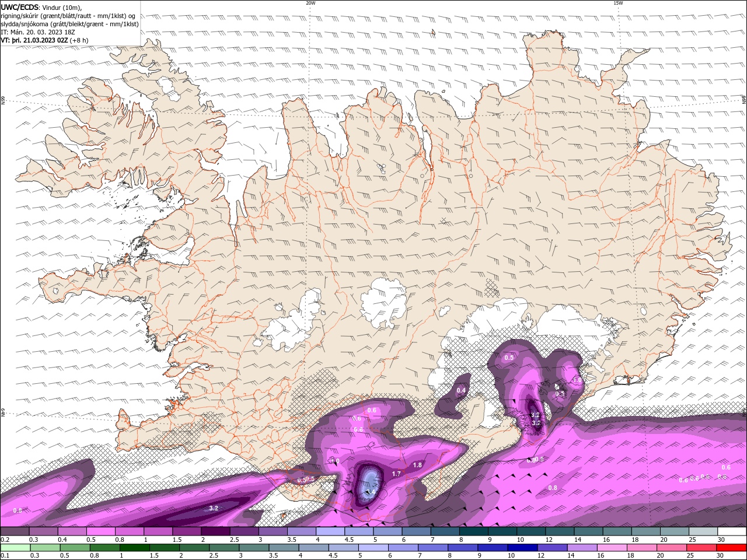Click the 0.1 label in the lower legend row

[x=5, y=555]
